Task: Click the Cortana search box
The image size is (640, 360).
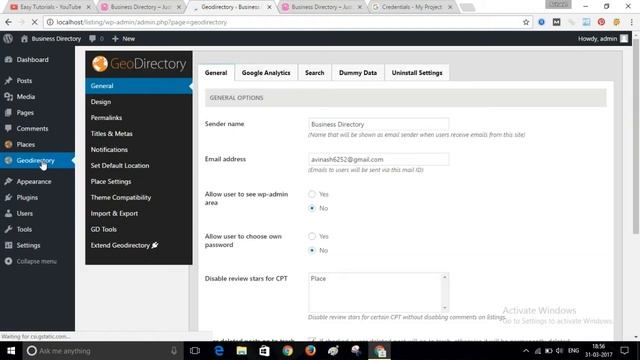Action: (102, 351)
